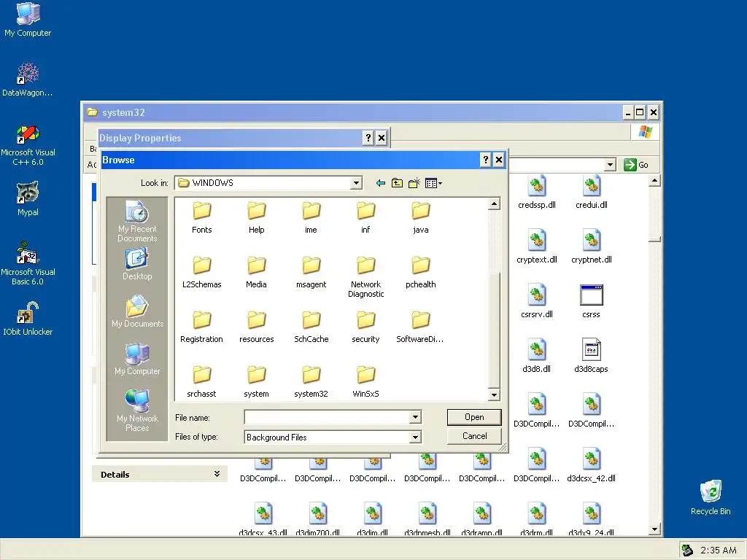This screenshot has height=560, width=747.
Task: Open the Fonts folder in Browse dialog
Action: tap(201, 217)
